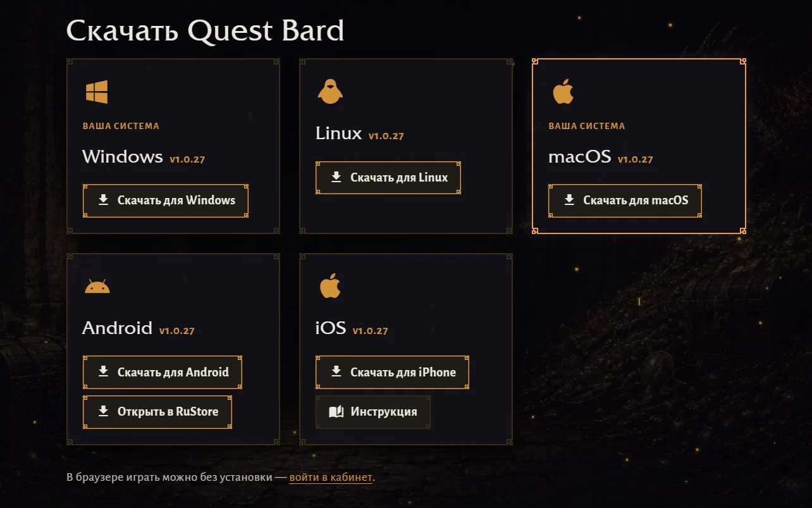Viewport: 812px width, 508px height.
Task: Click the Android robot icon
Action: click(x=97, y=287)
